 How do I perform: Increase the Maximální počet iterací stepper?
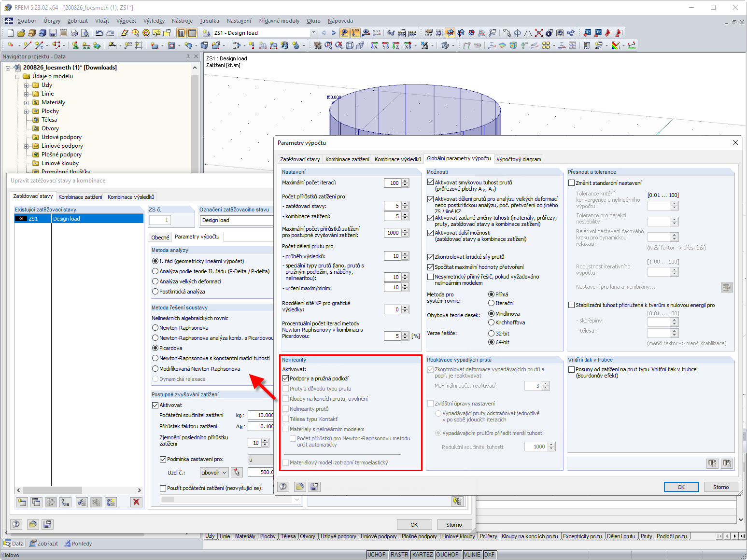click(x=405, y=181)
